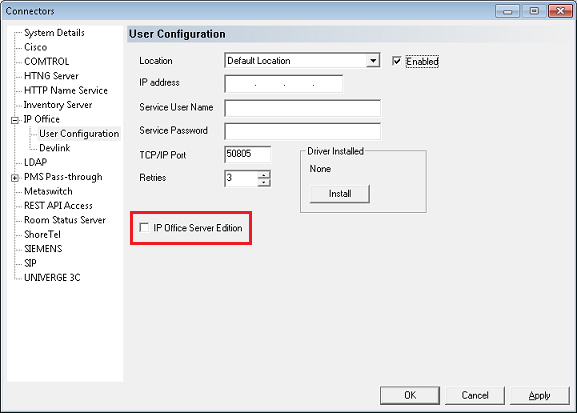The width and height of the screenshot is (577, 413).
Task: Select System Details in the tree
Action: click(54, 33)
